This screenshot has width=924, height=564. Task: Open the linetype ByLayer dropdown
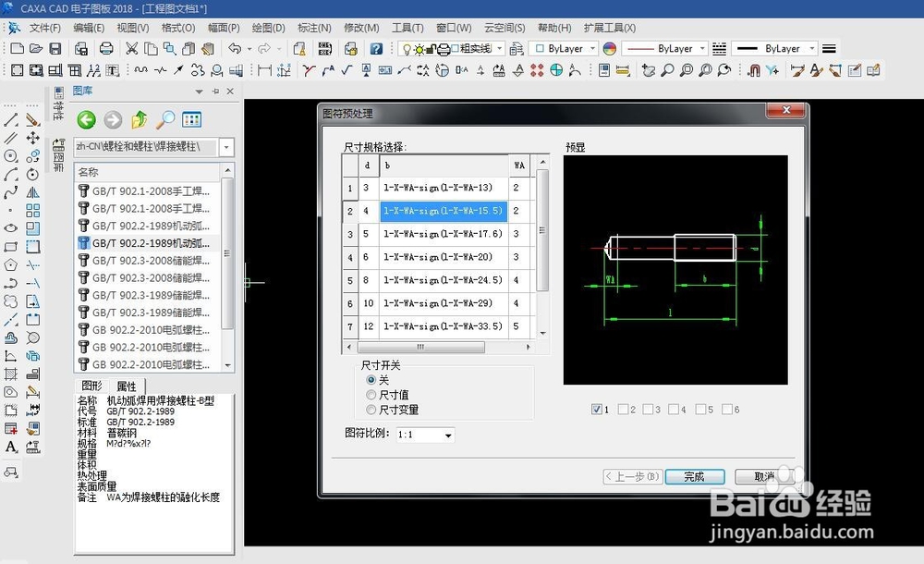click(702, 48)
